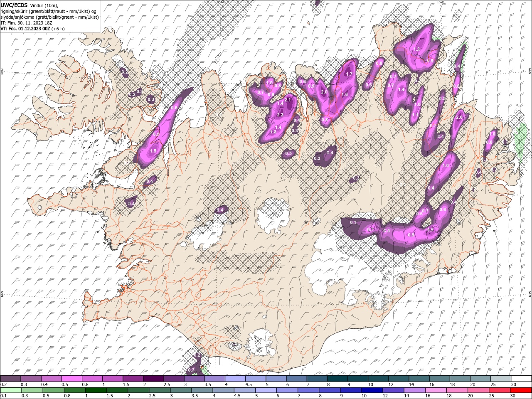The image size is (532, 399).
Task: Click the '3.5' label under upper legend row
Action: coord(207,385)
